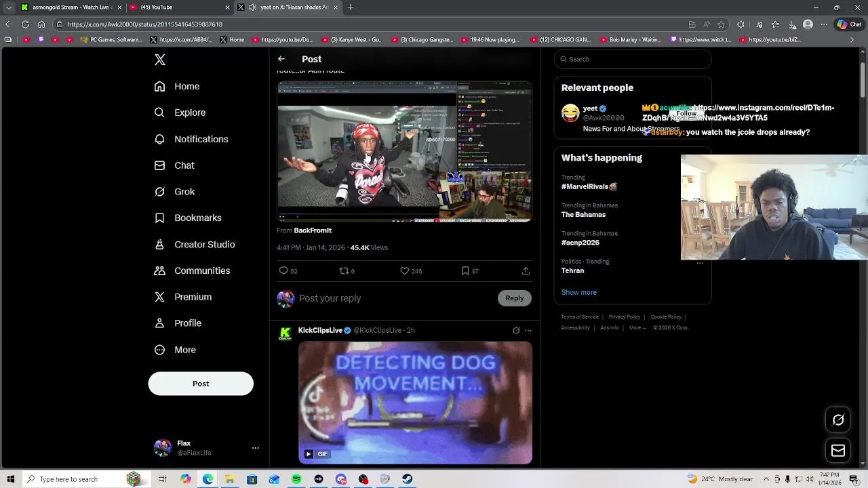Image resolution: width=868 pixels, height=488 pixels.
Task: Click the X logo in sidebar
Action: coord(160,60)
